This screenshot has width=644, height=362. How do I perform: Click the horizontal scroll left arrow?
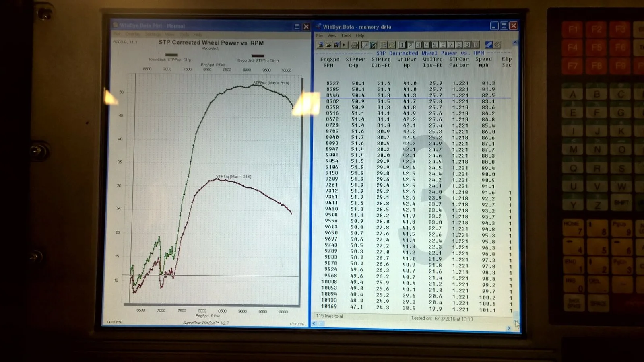(314, 323)
